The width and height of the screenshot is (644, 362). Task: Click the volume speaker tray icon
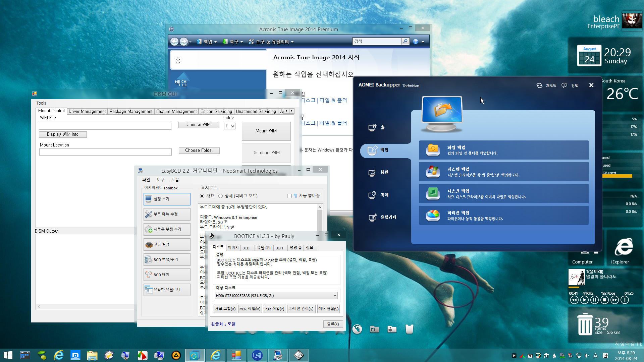coord(587,356)
